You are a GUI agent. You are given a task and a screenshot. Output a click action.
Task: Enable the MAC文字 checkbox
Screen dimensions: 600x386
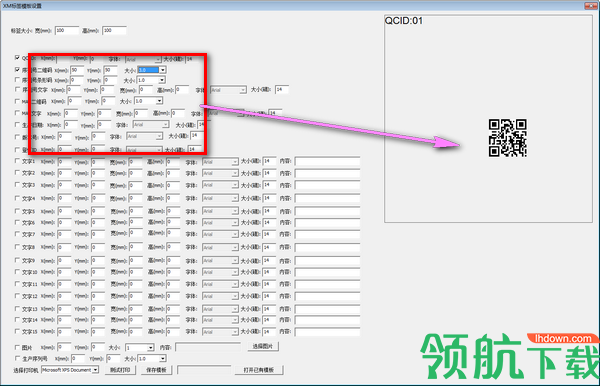click(x=17, y=113)
